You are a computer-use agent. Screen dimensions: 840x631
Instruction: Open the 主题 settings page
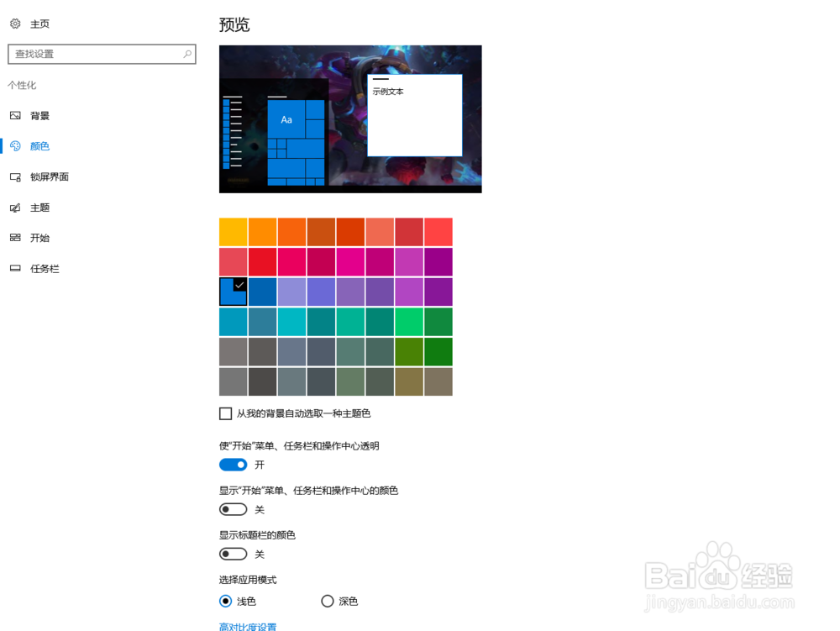tap(39, 208)
